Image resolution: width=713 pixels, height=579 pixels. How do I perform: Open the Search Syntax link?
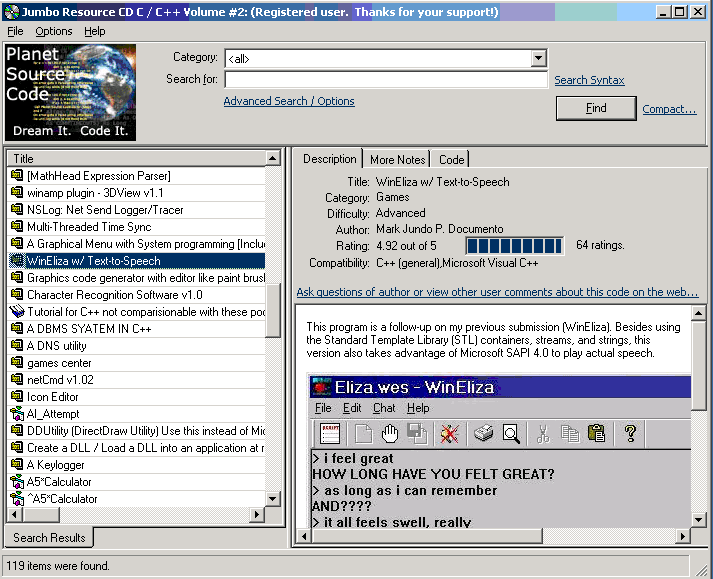pos(589,80)
